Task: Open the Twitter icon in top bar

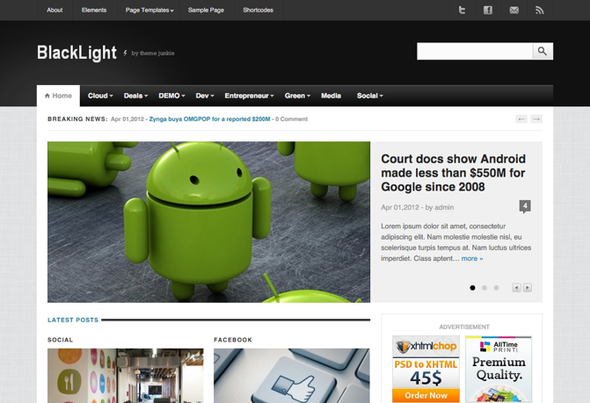Action: [462, 10]
